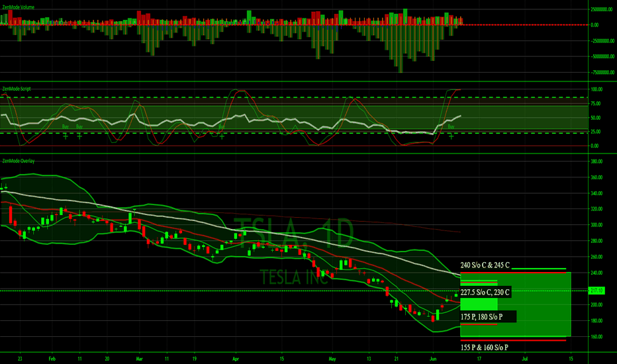Image resolution: width=617 pixels, height=364 pixels.
Task: Select the '227.5 S/o C, 230 C' annotation
Action: coord(485,293)
